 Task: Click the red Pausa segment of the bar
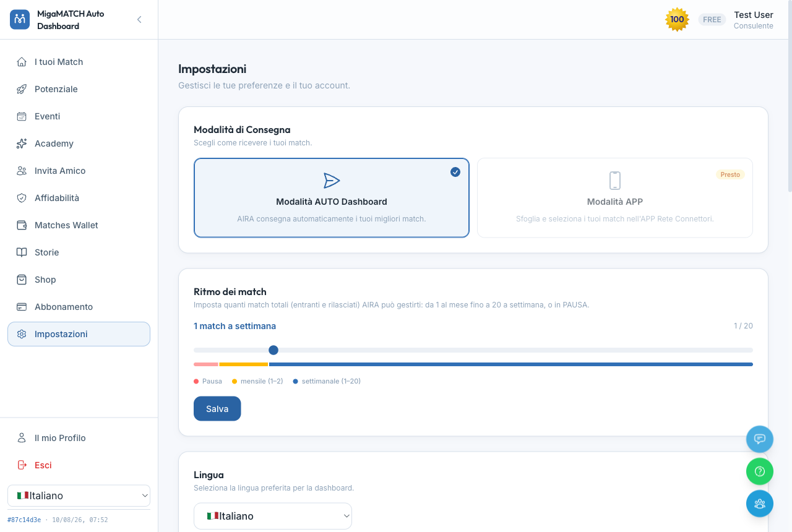point(206,364)
